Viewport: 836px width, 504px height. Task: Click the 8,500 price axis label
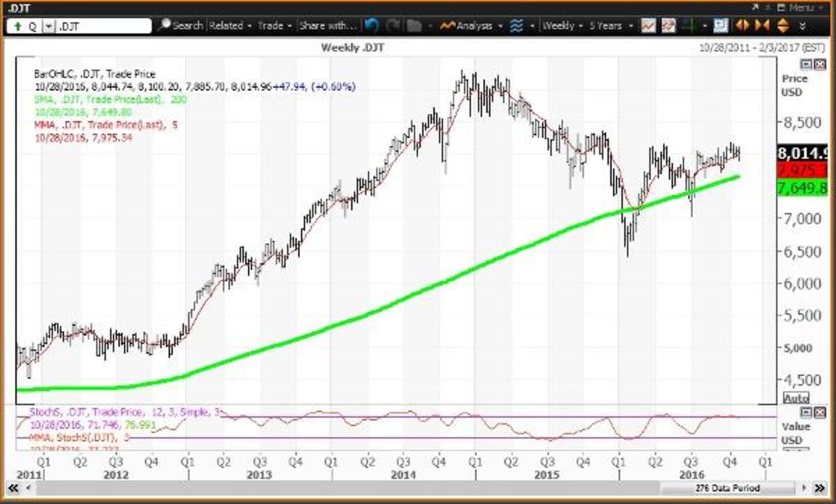(x=803, y=122)
